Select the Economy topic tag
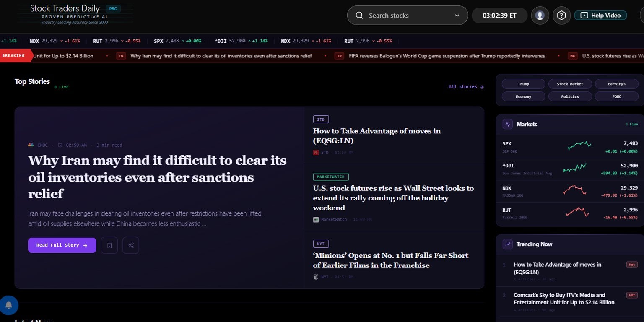This screenshot has width=644, height=322. tap(523, 96)
